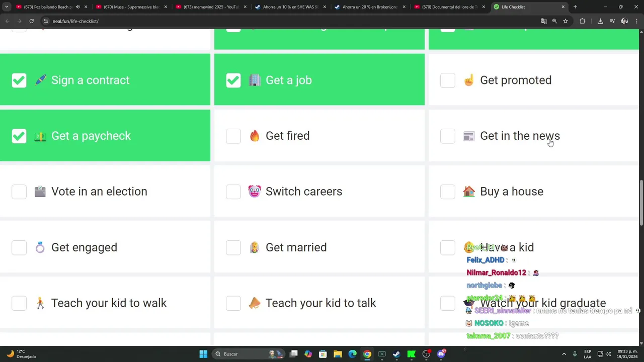Open Steam from the taskbar

coord(396,354)
